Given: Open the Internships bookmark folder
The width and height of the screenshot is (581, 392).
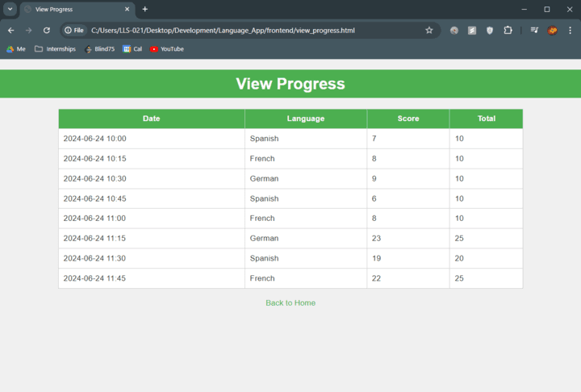Looking at the screenshot, I should pos(55,49).
